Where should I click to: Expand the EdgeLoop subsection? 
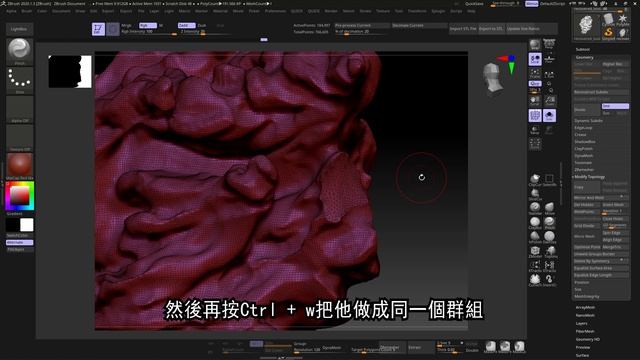[x=583, y=128]
